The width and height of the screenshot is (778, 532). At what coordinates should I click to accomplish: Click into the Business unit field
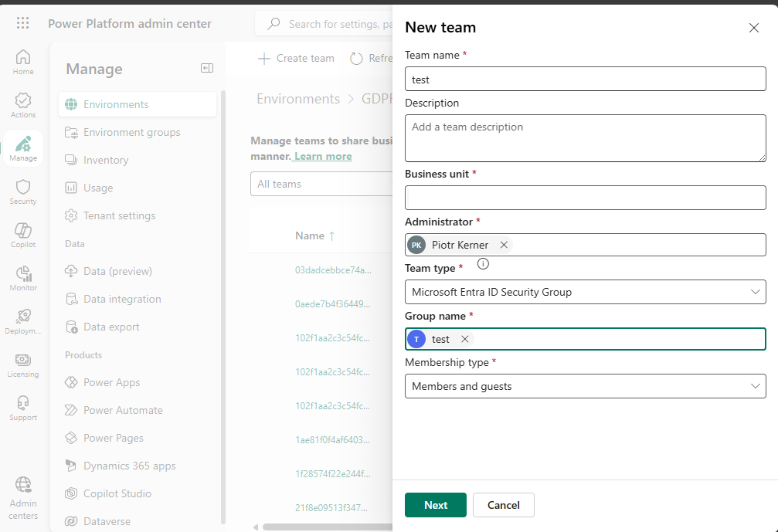[x=585, y=198]
